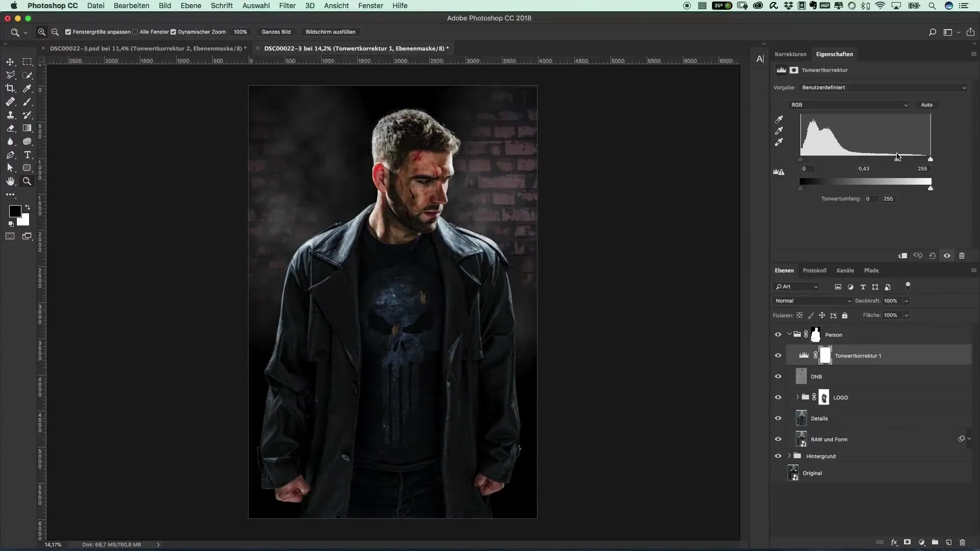Open the layer filter Art dropdown
Screen dimensions: 980x551
pyautogui.click(x=797, y=287)
